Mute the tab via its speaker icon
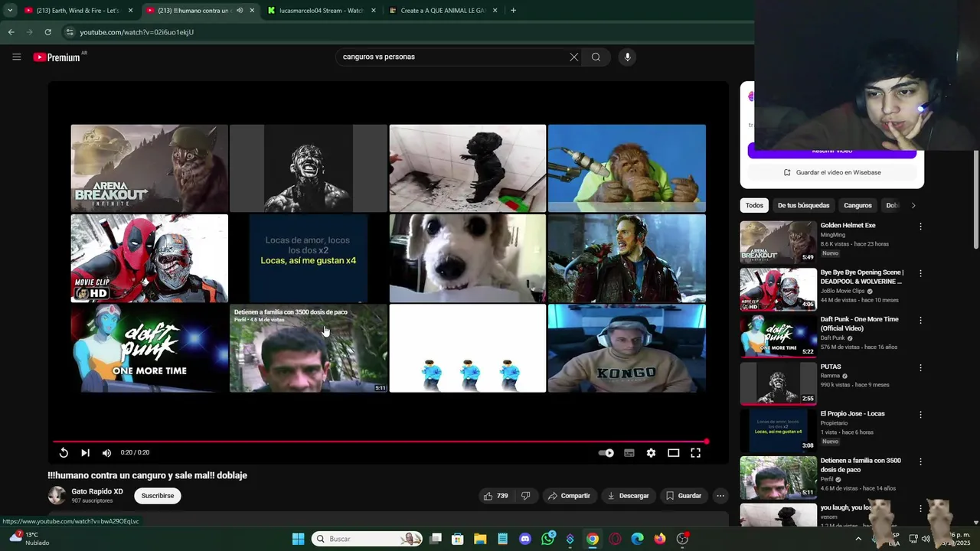 (x=240, y=11)
